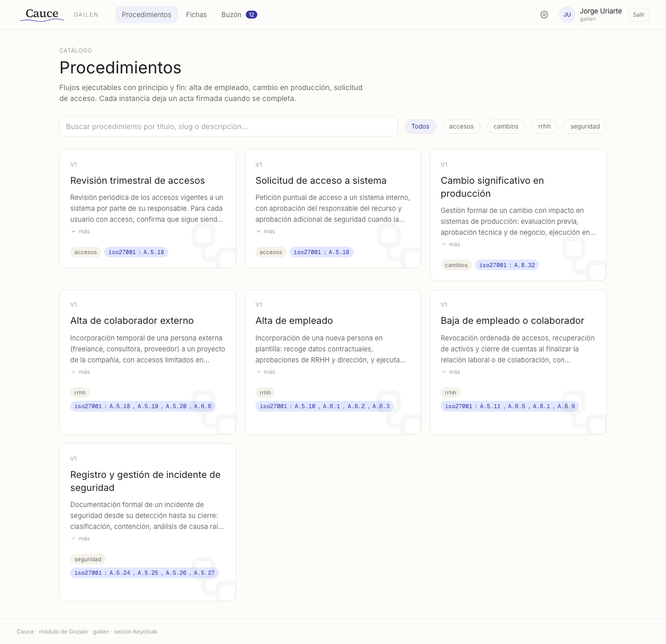Enable the seguridad filter chip
Screen dimensions: 666x644
point(585,127)
